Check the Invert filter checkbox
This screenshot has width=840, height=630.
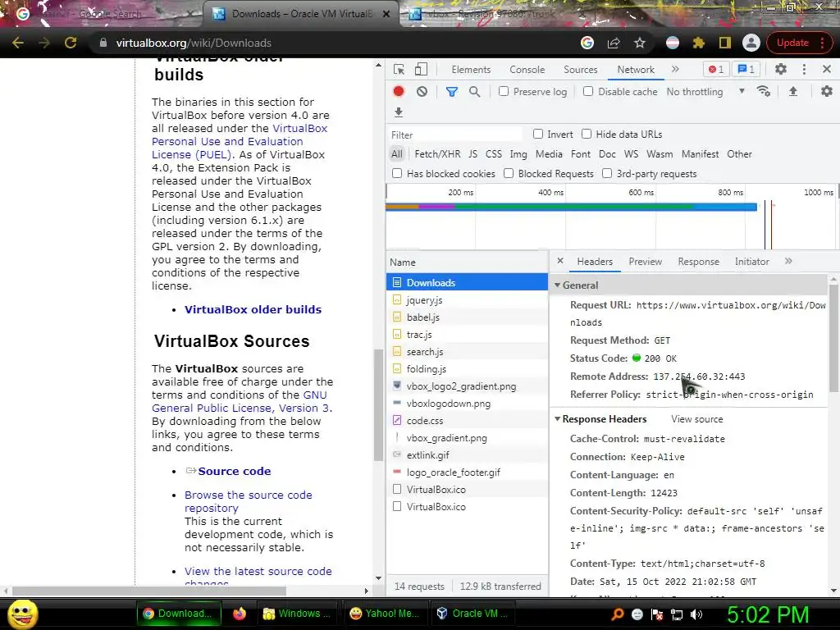(538, 134)
